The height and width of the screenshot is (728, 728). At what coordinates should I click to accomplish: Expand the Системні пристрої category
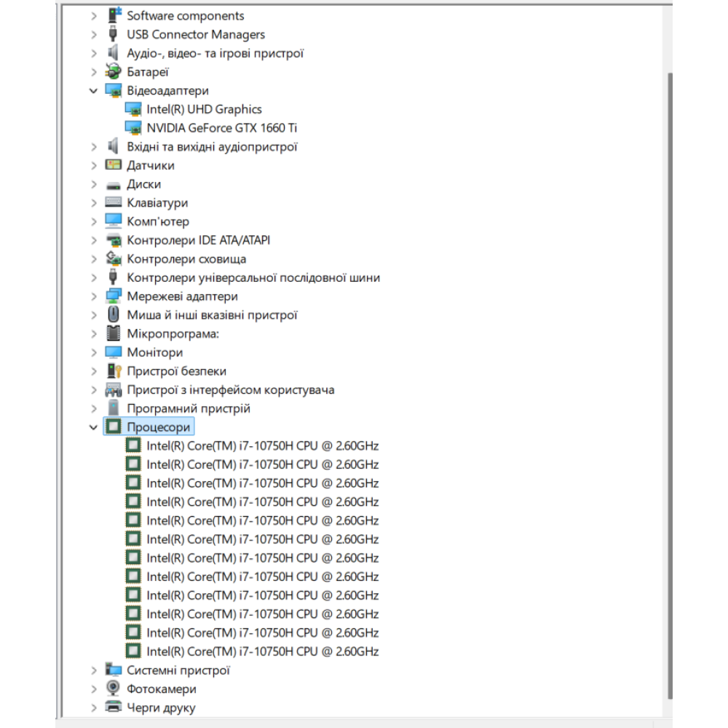coord(93,670)
